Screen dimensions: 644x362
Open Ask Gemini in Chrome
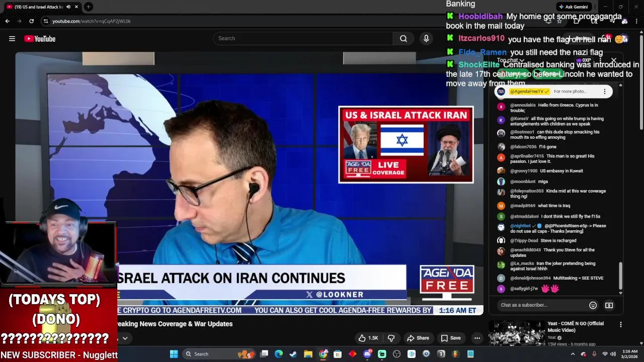pyautogui.click(x=573, y=7)
